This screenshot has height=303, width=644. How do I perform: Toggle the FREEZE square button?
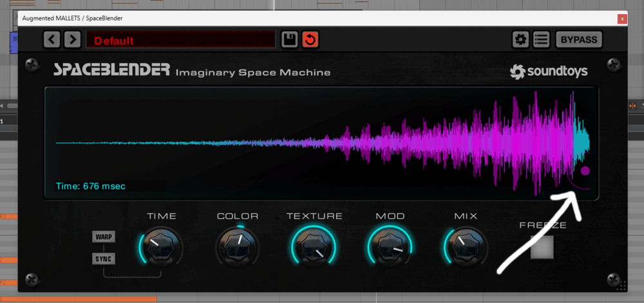(542, 247)
